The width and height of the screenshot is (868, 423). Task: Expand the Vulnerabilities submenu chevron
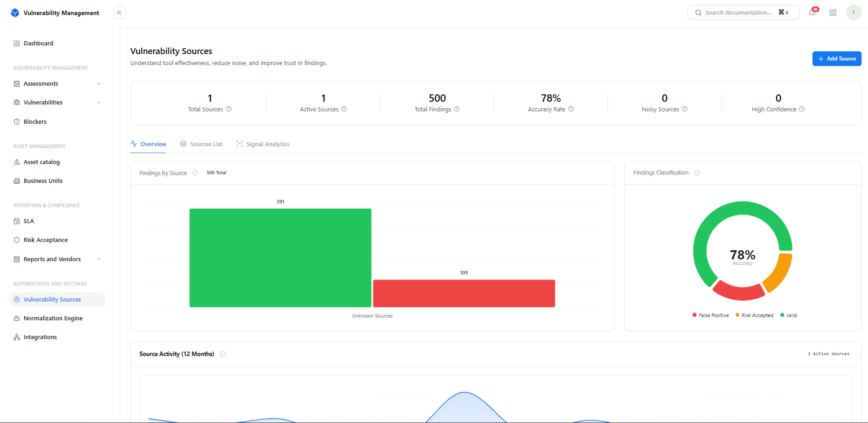click(x=99, y=103)
